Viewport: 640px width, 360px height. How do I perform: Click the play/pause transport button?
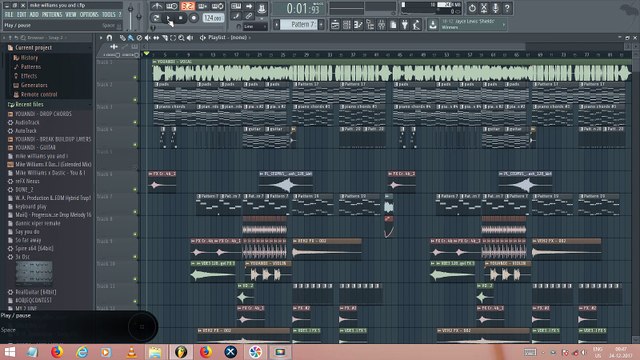pyautogui.click(x=168, y=18)
